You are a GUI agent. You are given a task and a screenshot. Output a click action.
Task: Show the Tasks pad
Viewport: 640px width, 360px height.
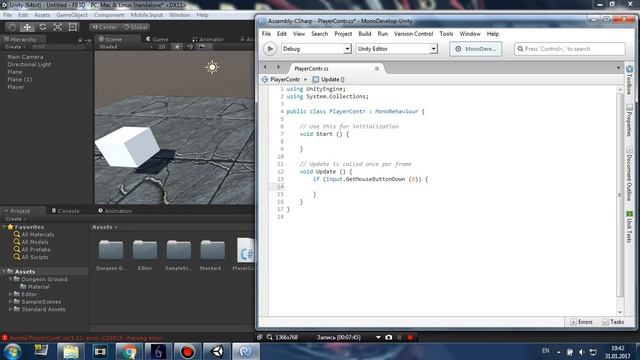pos(613,322)
